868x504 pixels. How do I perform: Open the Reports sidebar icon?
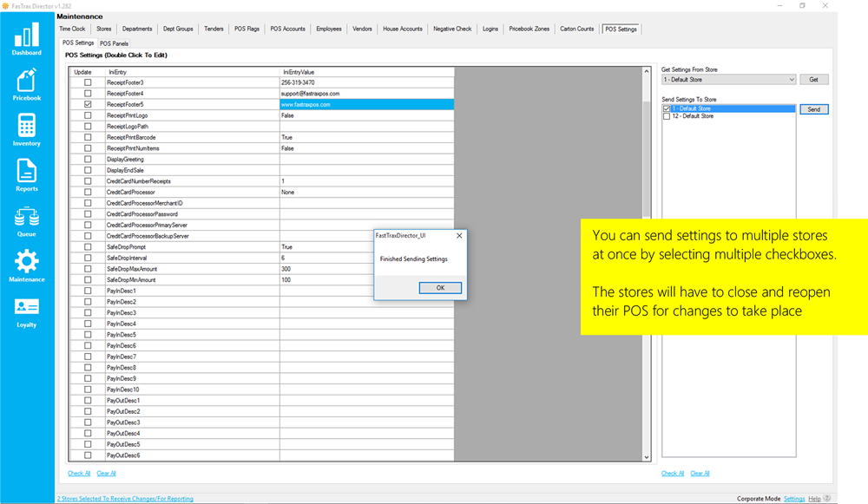[27, 175]
